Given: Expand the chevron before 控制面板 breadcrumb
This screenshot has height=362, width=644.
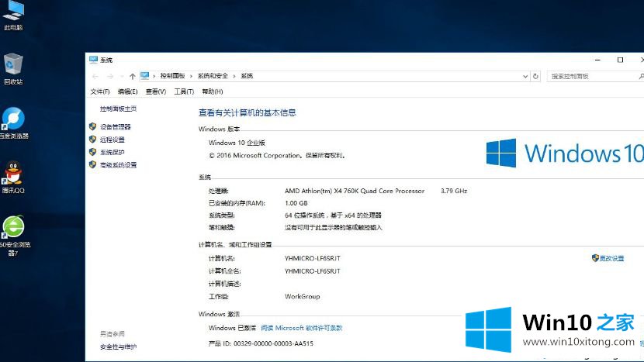Looking at the screenshot, I should (x=154, y=76).
